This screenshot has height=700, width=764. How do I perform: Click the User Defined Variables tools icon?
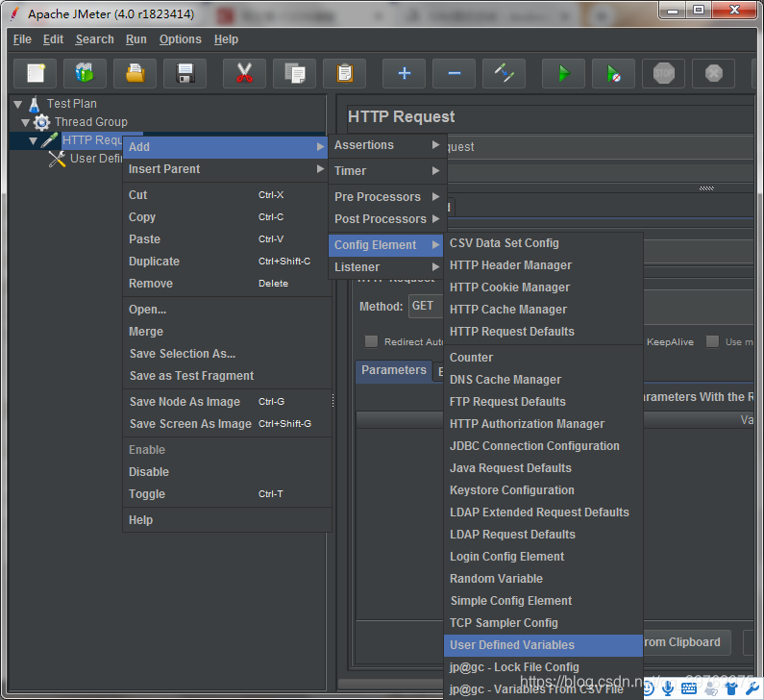coord(57,159)
